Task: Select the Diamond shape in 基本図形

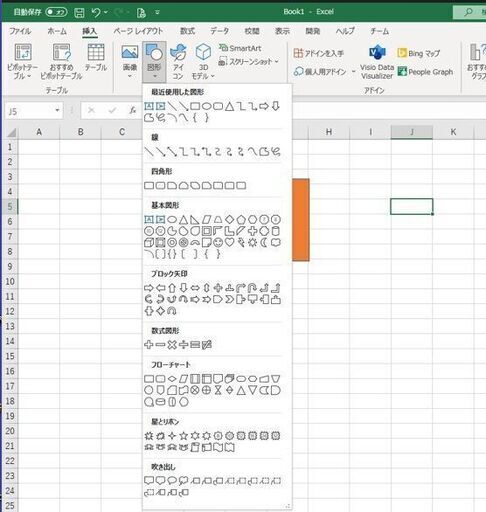Action: pos(229,219)
